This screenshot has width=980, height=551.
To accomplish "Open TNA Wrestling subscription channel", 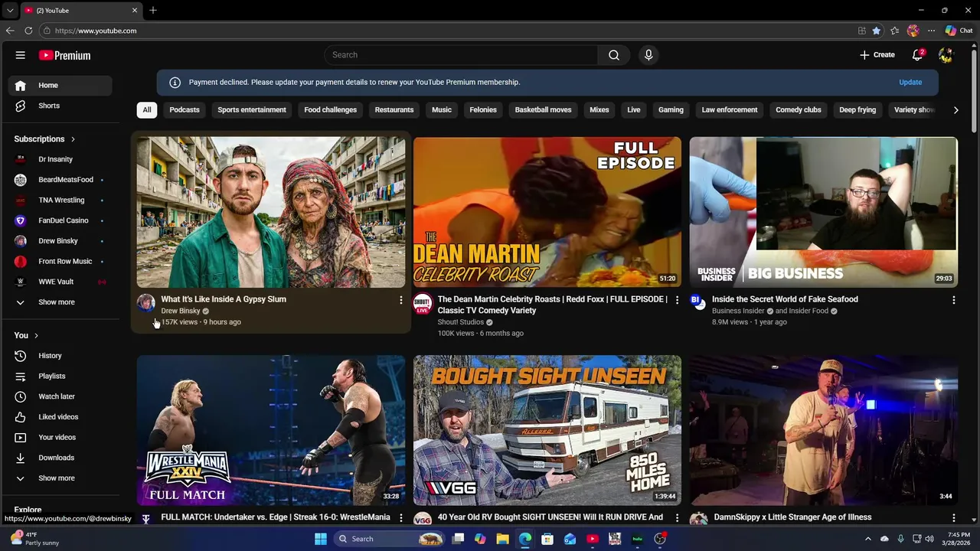I will tap(60, 201).
